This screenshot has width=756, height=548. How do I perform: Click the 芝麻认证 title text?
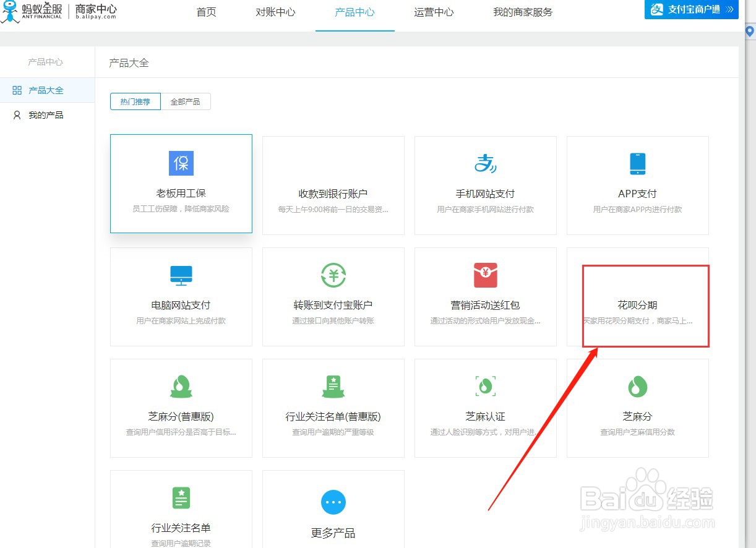[486, 416]
